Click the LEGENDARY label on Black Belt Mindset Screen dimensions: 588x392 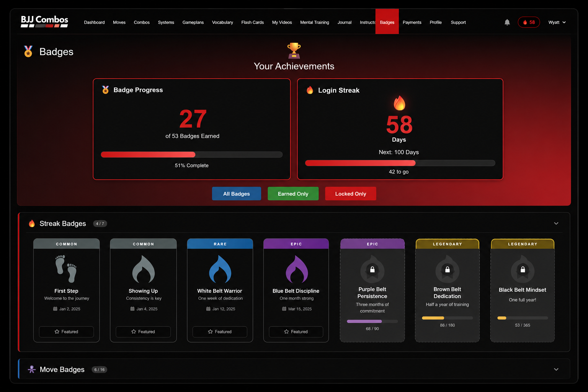523,244
